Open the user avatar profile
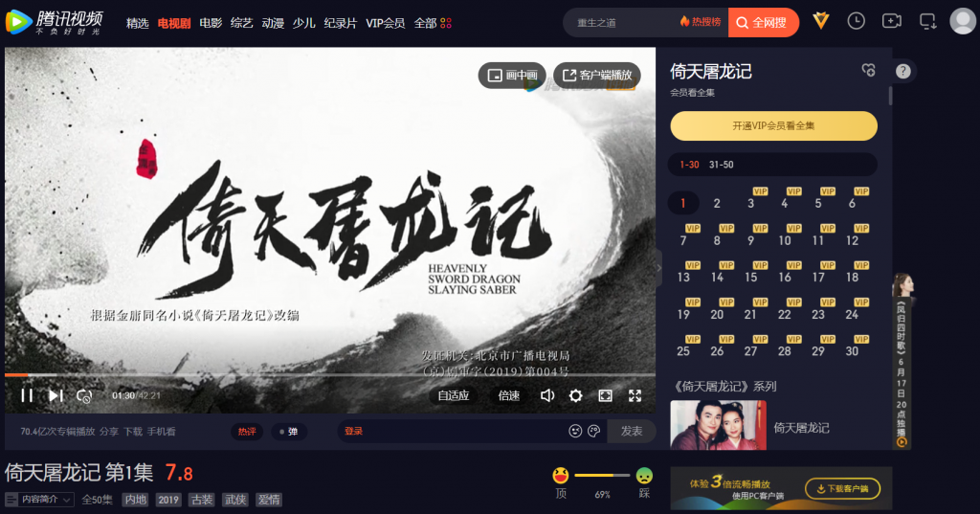980x514 pixels. 963,21
